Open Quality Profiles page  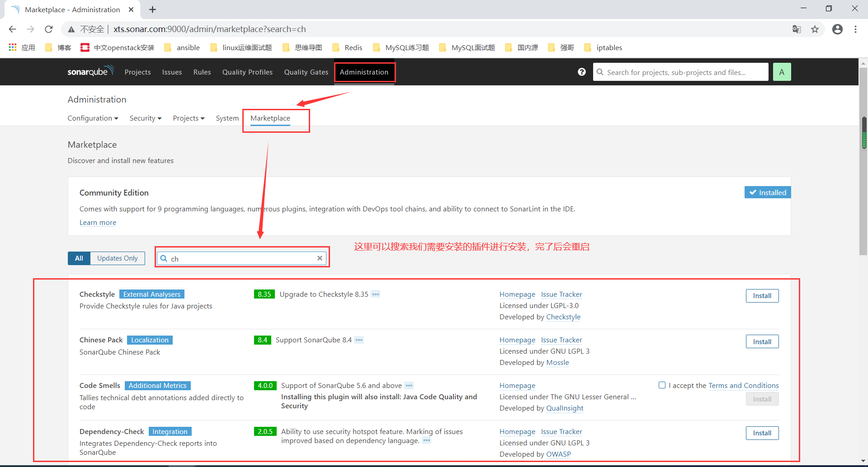(247, 72)
